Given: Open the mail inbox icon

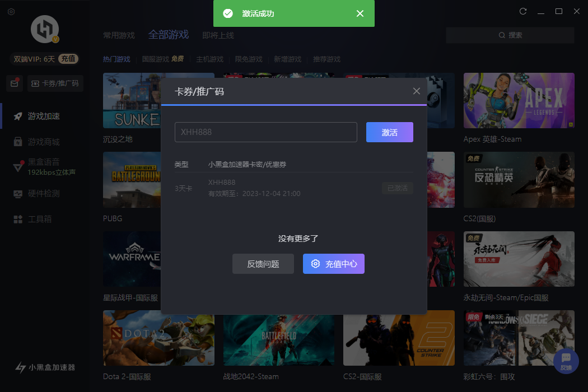Looking at the screenshot, I should (14, 83).
